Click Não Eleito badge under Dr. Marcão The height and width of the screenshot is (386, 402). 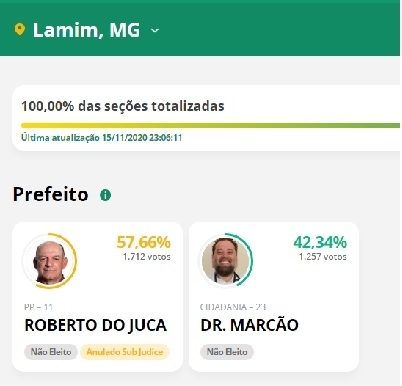click(x=227, y=352)
